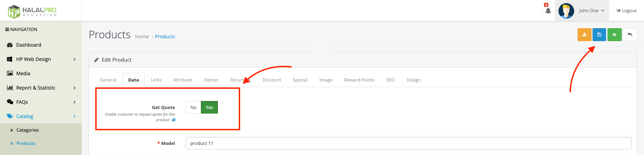Click into the Model input field

[408, 143]
